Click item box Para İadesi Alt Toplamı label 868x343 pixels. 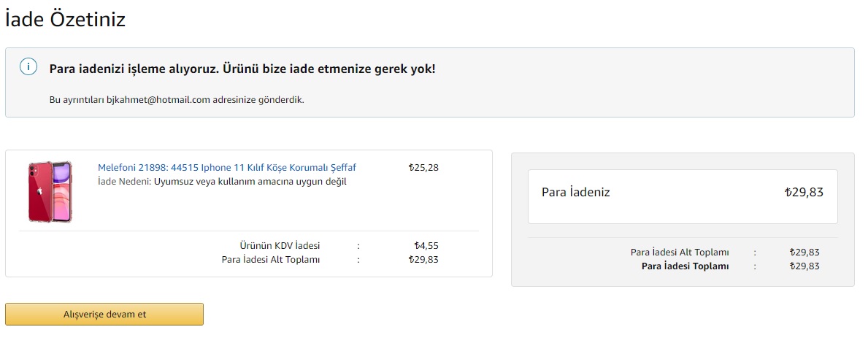point(271,260)
